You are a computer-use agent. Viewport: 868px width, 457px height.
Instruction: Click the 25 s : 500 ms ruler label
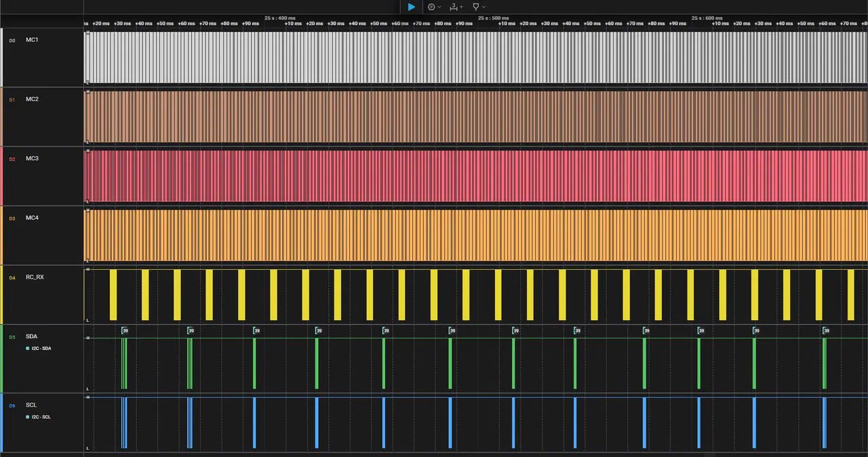(494, 18)
